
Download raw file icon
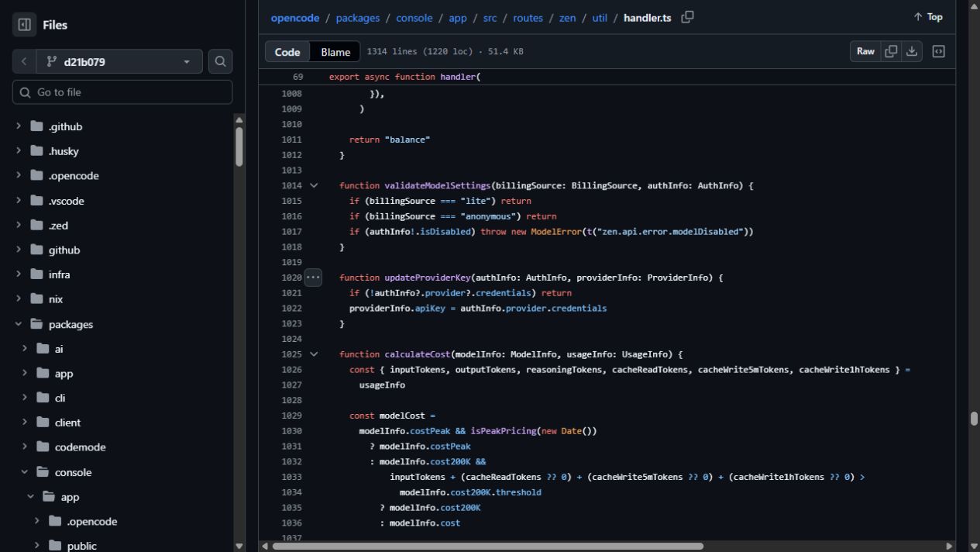(x=912, y=51)
